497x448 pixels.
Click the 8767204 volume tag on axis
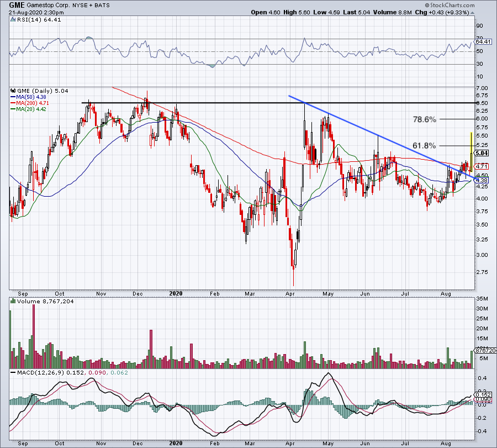(485, 351)
